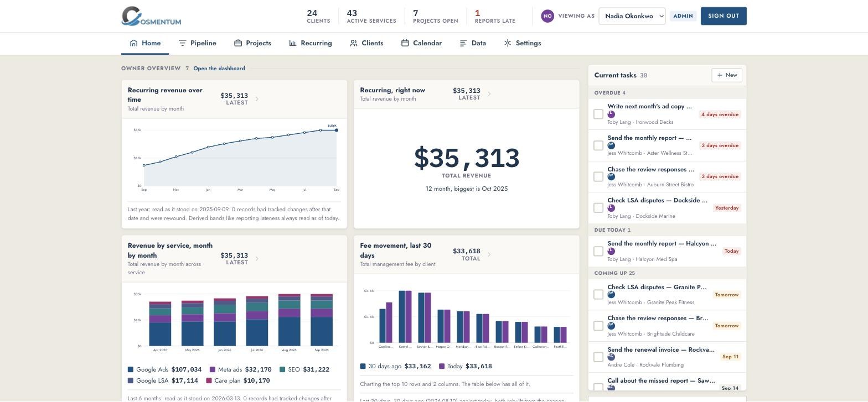Viewport: 868px width, 402px height.
Task: Check off Halcyon monthly report task
Action: point(598,251)
